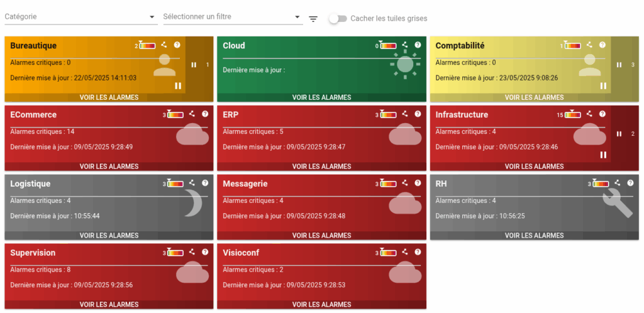
Task: Share the RH tile
Action: 618,183
